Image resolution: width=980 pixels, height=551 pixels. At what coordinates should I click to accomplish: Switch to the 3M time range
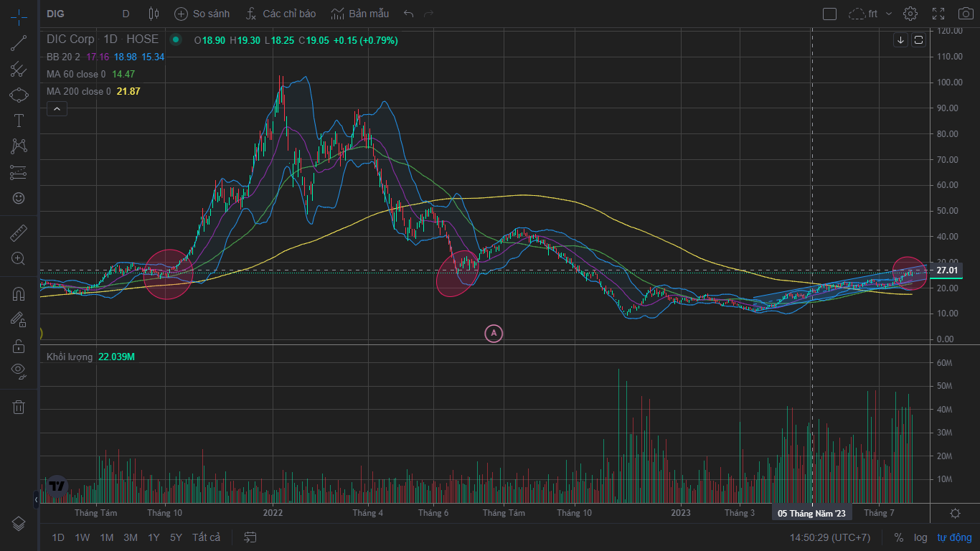point(131,537)
